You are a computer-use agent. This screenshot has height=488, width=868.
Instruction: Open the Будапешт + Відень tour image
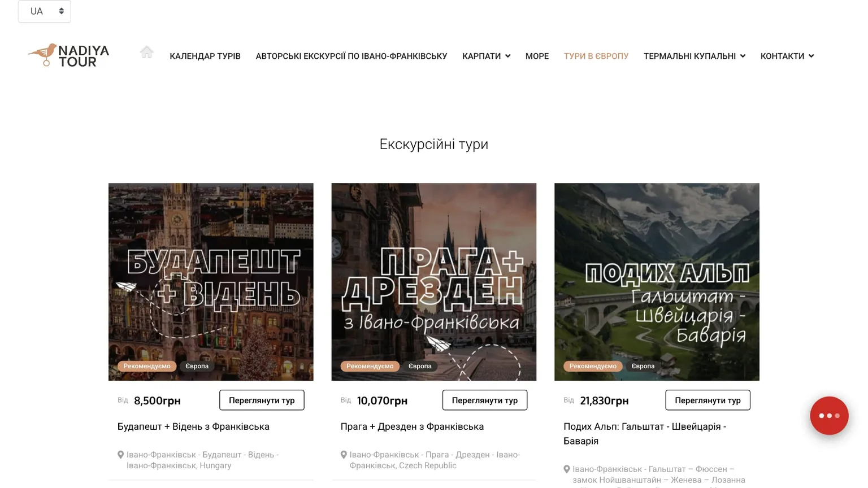211,281
